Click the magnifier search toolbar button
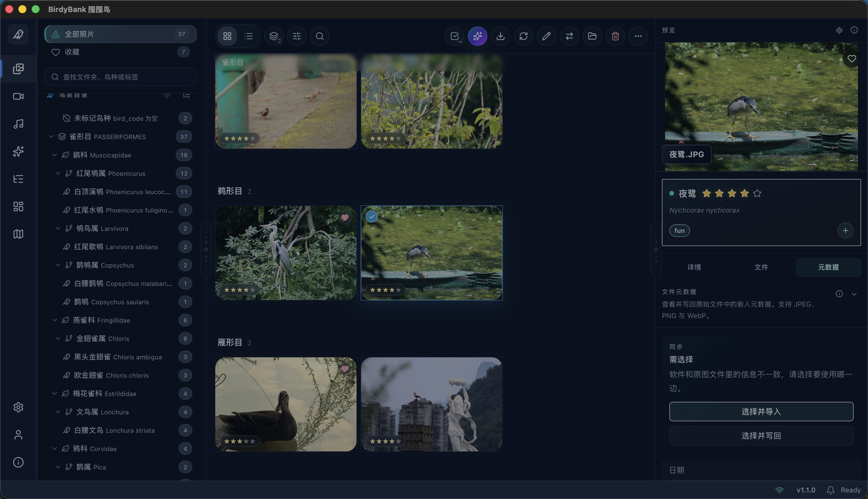 [320, 36]
